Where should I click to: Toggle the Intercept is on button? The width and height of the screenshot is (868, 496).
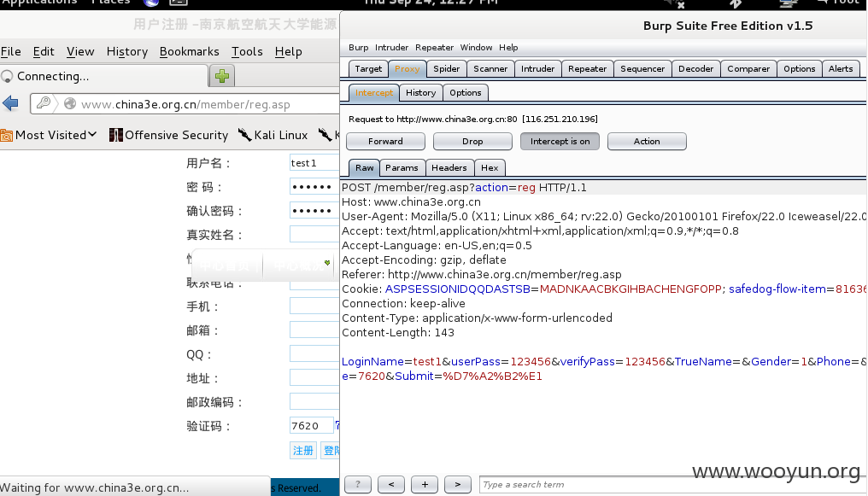click(x=560, y=141)
